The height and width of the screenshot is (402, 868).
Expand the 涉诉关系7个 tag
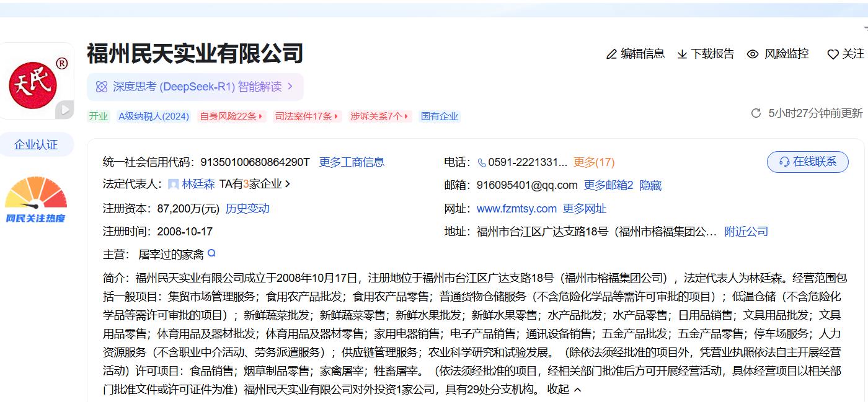coord(380,116)
